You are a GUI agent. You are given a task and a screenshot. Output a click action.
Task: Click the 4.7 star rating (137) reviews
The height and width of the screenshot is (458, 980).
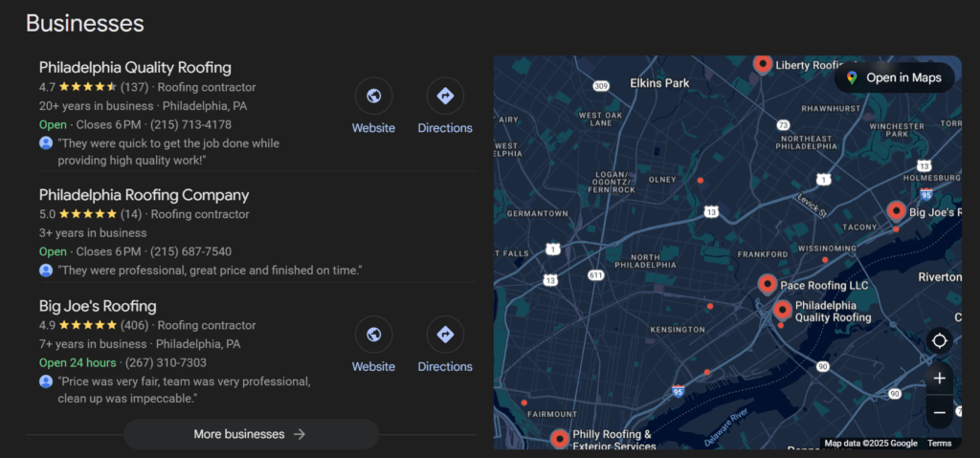tap(93, 87)
